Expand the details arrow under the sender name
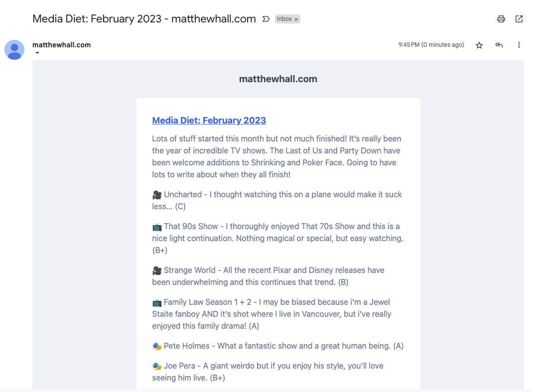This screenshot has height=392, width=533. 37,53
